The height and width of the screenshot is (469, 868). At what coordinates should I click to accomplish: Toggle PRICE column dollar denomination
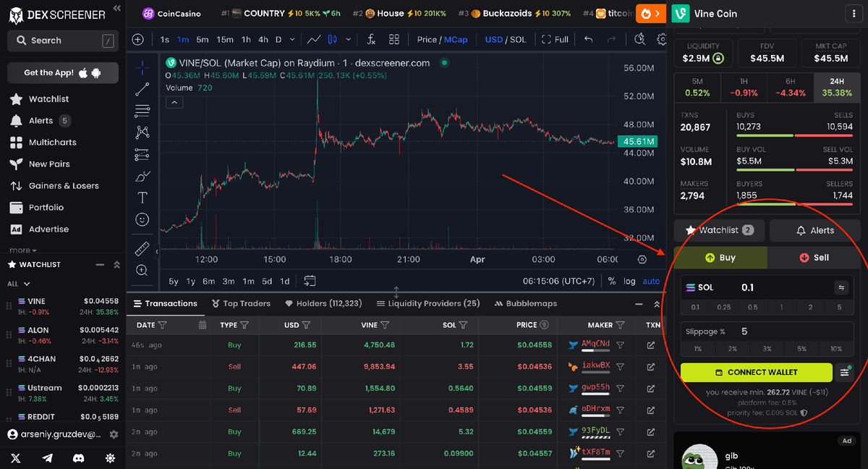544,325
